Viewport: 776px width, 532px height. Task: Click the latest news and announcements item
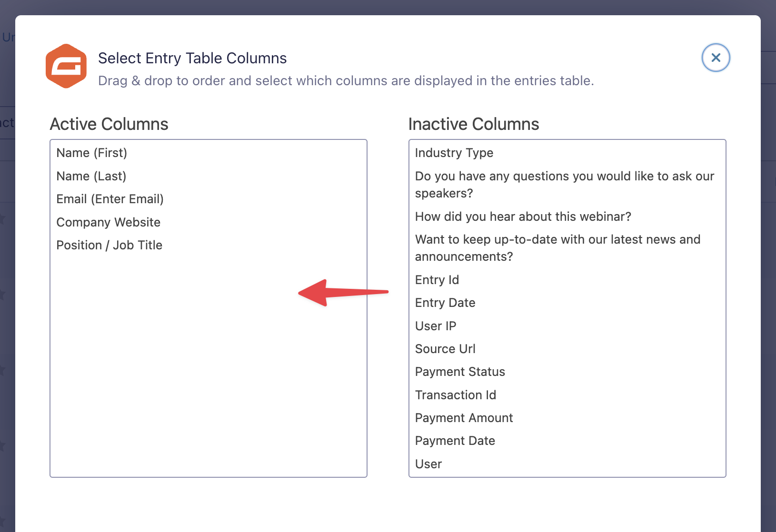(x=557, y=248)
